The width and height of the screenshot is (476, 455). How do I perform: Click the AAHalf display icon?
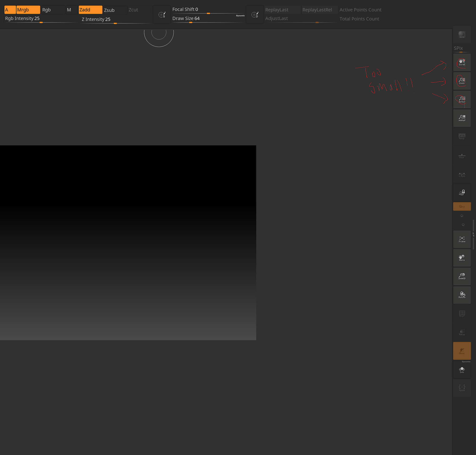pyautogui.click(x=462, y=118)
